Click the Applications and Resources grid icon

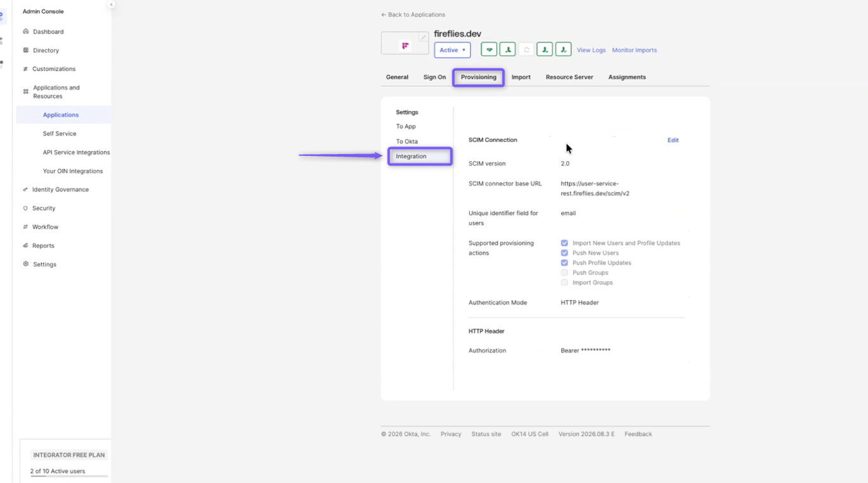[26, 92]
